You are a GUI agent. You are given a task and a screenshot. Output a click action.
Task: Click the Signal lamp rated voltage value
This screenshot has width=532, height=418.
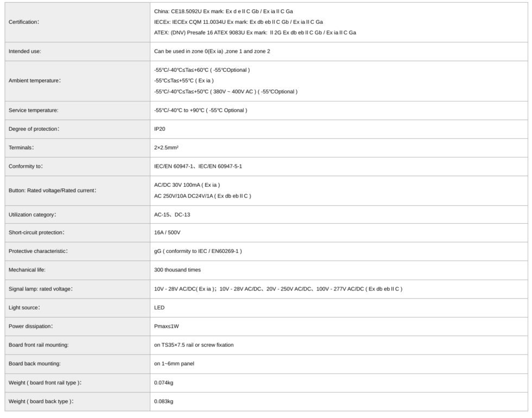[x=278, y=288]
